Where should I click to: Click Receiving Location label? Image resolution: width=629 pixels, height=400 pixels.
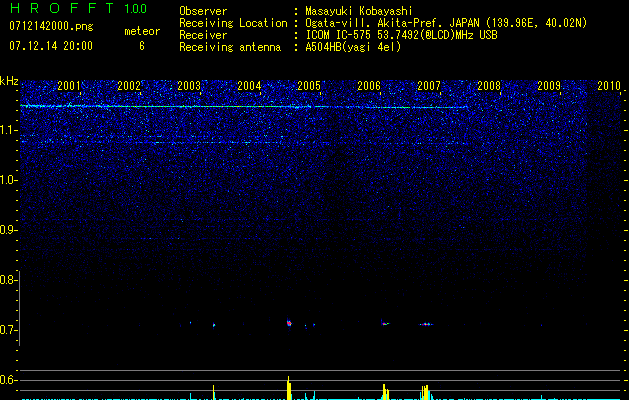[x=233, y=23]
